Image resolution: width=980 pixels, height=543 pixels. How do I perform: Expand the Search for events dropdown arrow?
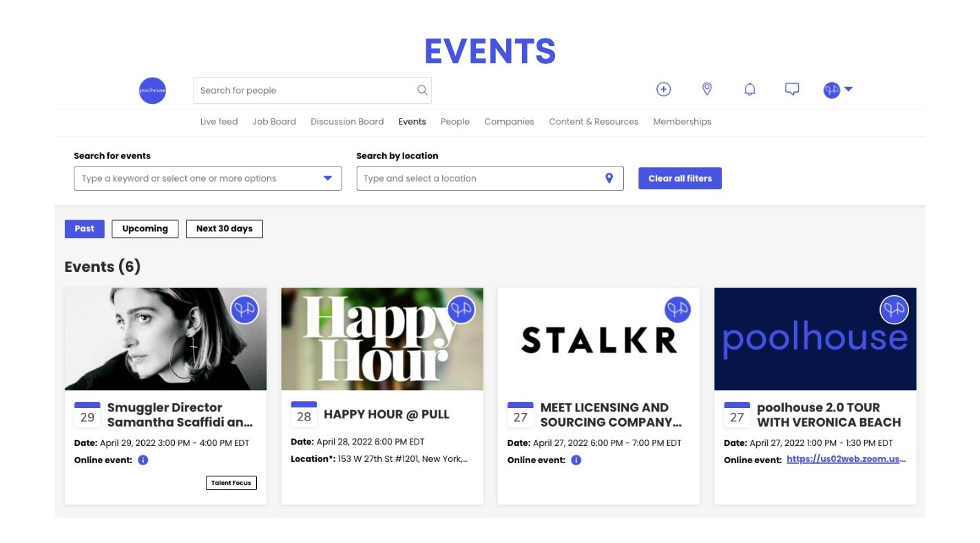pos(328,178)
